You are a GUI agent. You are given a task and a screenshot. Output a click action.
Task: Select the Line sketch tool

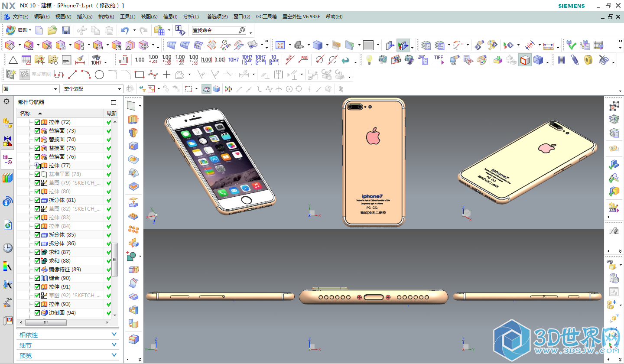coord(72,75)
